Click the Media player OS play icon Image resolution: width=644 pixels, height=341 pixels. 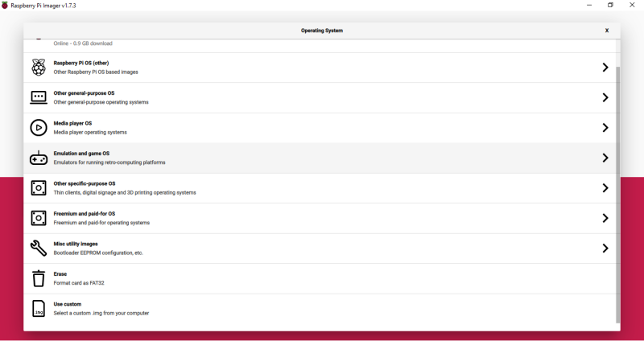39,128
